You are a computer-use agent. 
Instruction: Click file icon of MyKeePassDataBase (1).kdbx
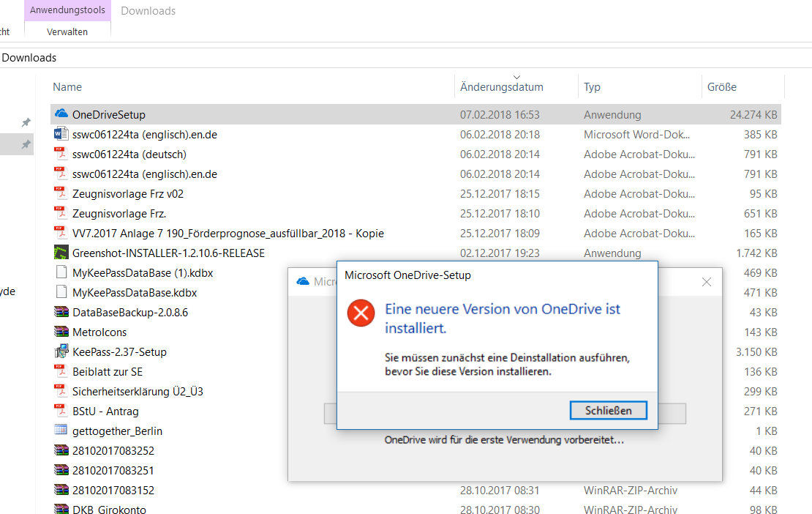61,272
